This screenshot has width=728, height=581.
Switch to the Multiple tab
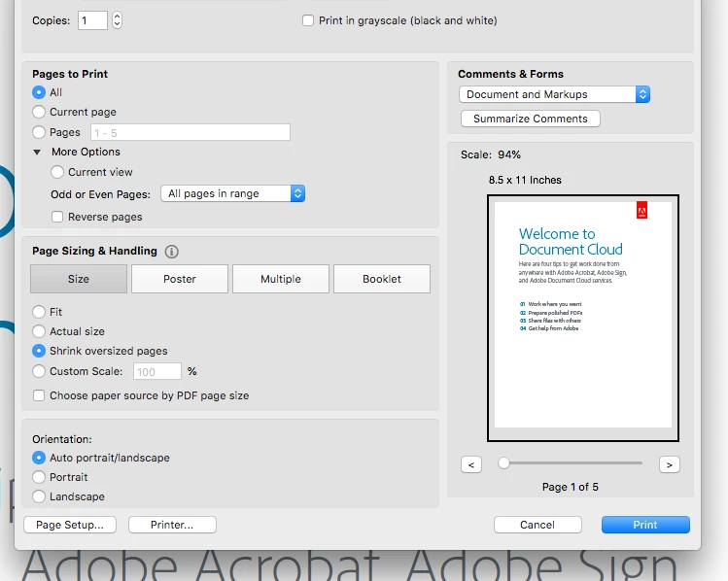281,279
